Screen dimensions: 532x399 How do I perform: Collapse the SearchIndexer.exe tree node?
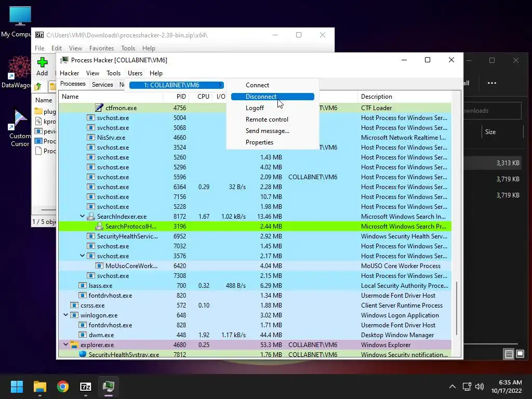[x=82, y=216]
